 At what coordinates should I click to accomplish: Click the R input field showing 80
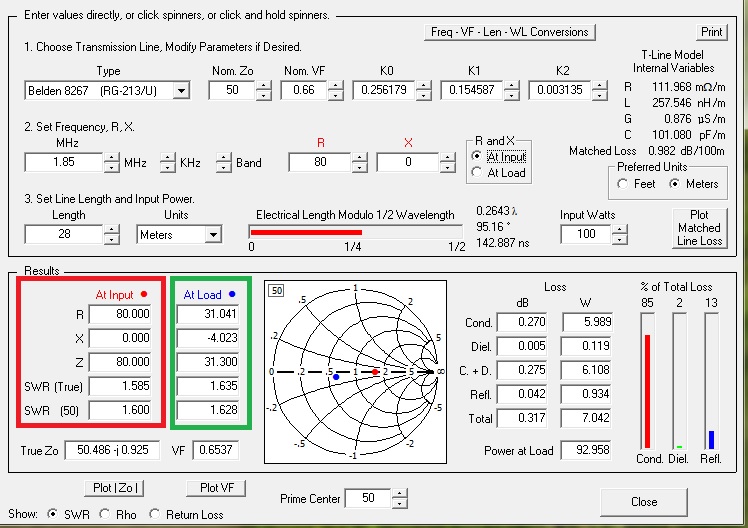[320, 163]
